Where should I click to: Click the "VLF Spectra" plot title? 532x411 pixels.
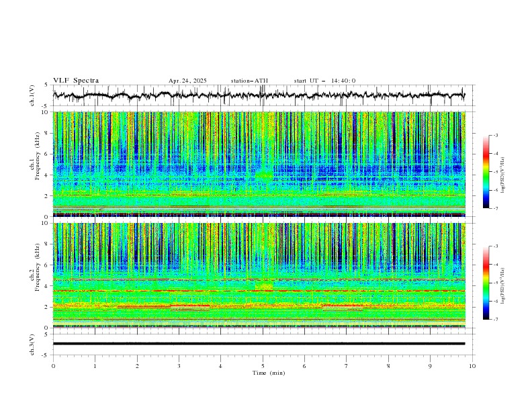[76, 81]
